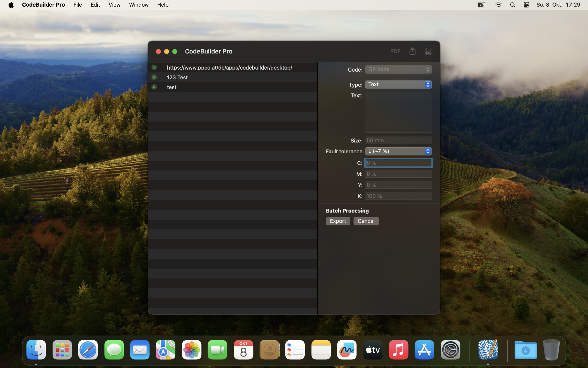Screen dimensions: 588x368
Task: Minimize the CodeBuilder Pro window
Action: coord(167,51)
